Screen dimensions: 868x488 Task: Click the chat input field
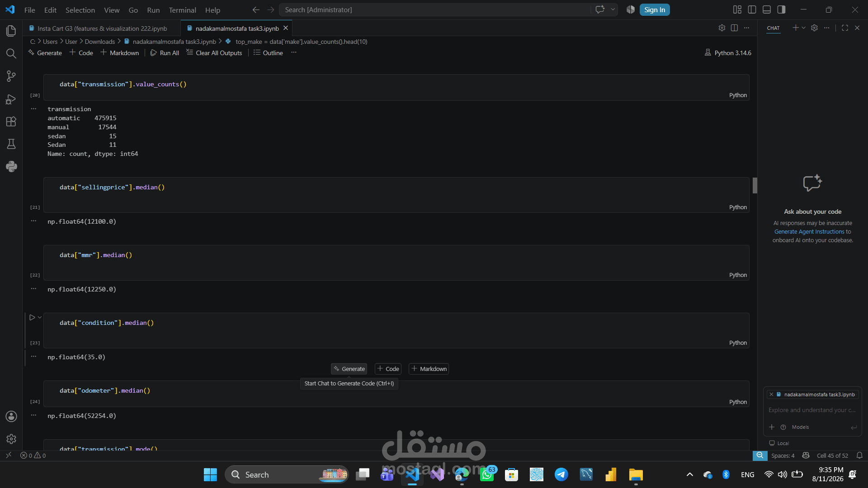812,410
